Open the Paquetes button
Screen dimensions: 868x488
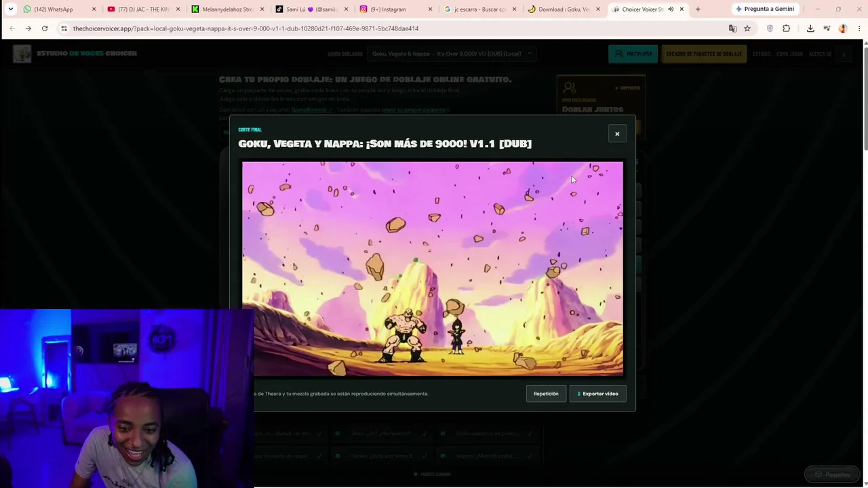pos(831,474)
